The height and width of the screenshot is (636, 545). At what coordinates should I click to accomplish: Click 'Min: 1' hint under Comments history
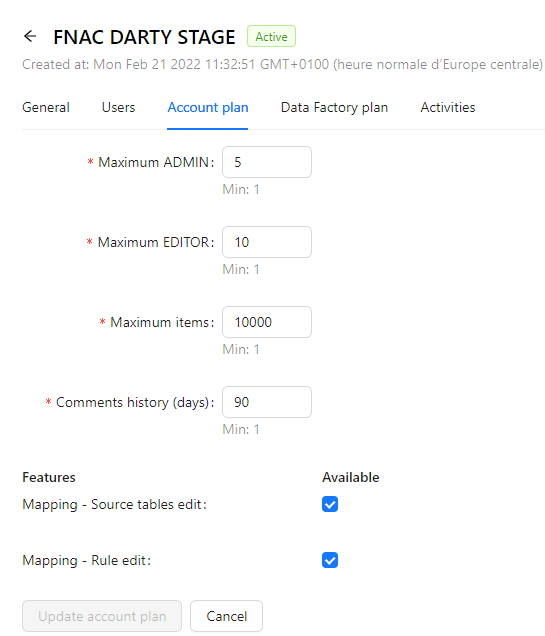pyautogui.click(x=241, y=429)
